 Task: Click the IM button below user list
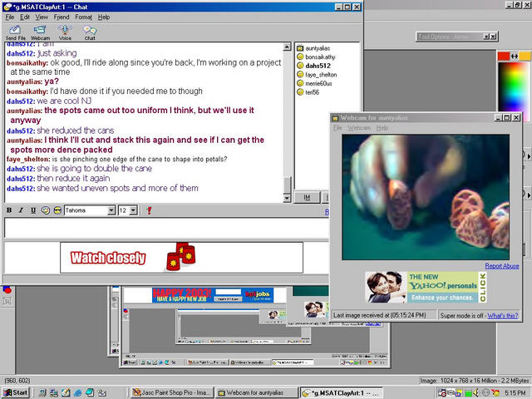pyautogui.click(x=307, y=198)
